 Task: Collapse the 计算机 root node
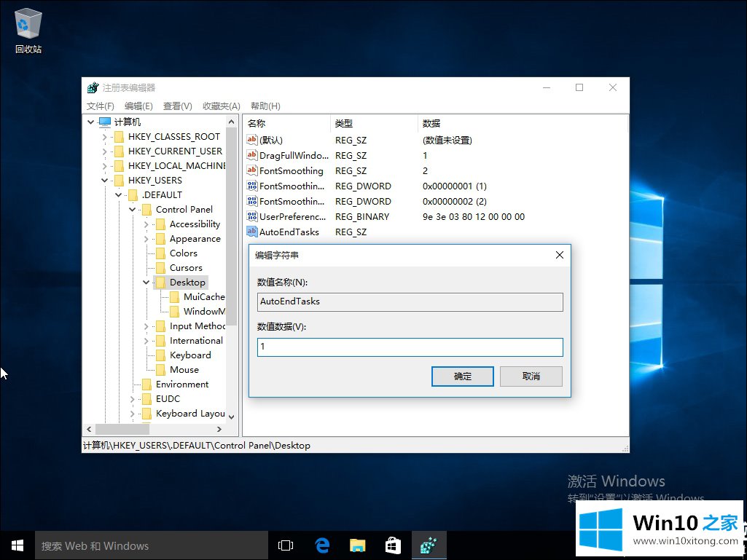click(x=90, y=122)
